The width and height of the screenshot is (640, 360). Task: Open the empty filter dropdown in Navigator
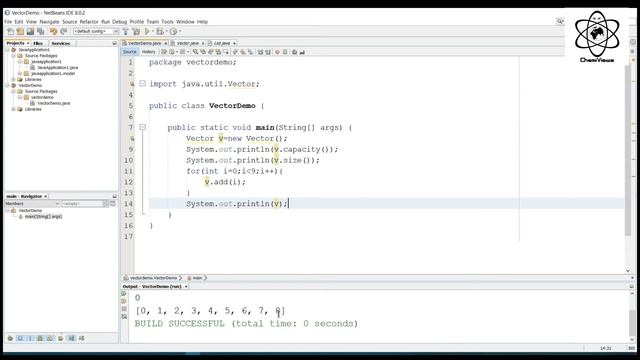tap(85, 203)
